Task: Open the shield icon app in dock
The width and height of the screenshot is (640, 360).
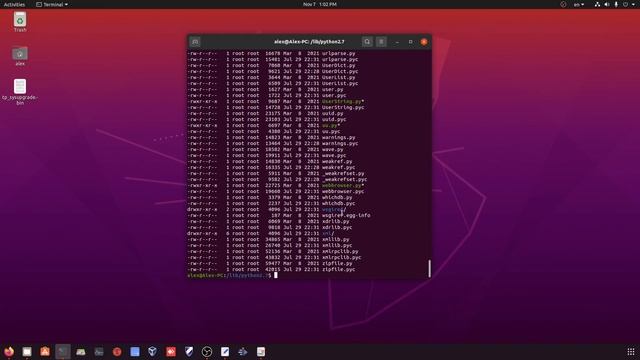Action: tap(189, 351)
